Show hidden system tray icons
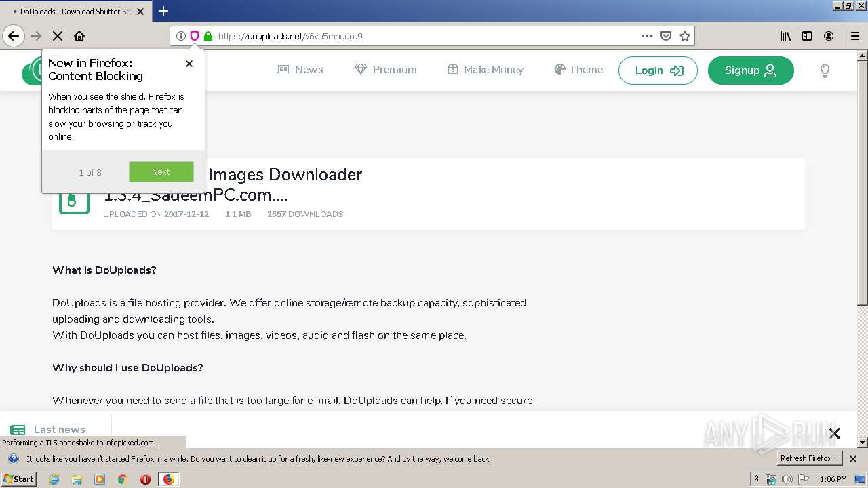The width and height of the screenshot is (868, 488). (757, 479)
